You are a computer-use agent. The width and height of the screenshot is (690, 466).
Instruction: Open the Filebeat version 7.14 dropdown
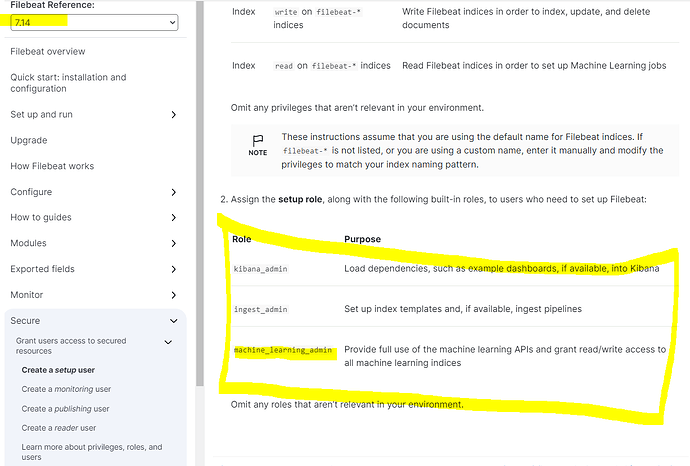pyautogui.click(x=94, y=22)
